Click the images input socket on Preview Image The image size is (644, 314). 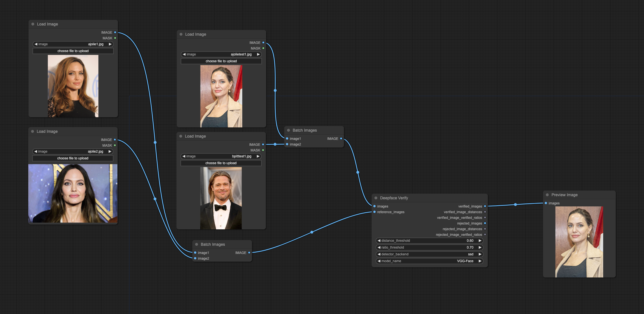pos(546,203)
